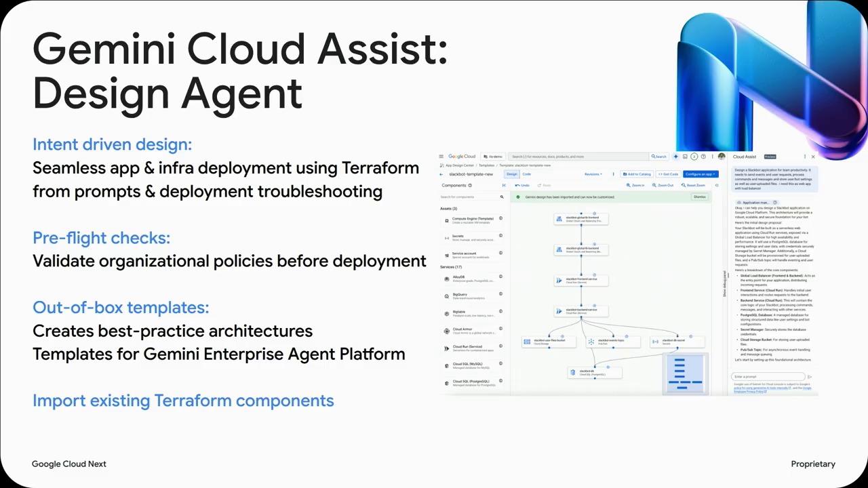Click the send prompt arrow icon

coord(810,377)
